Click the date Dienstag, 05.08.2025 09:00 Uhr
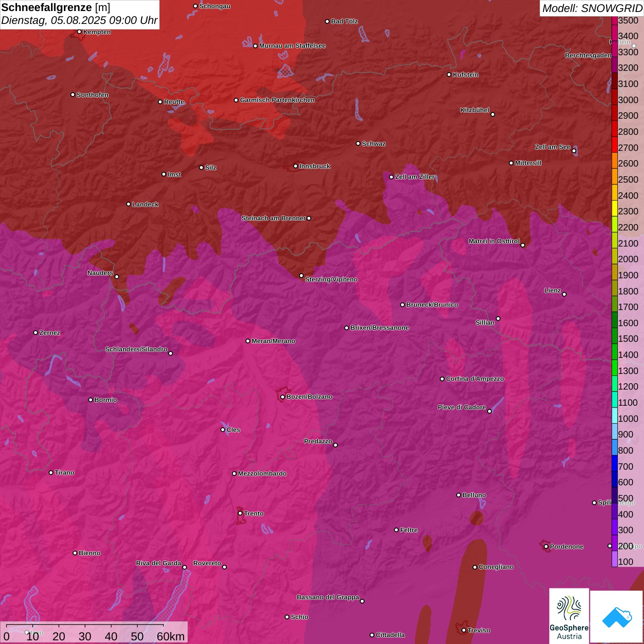This screenshot has height=644, width=644. pyautogui.click(x=79, y=20)
